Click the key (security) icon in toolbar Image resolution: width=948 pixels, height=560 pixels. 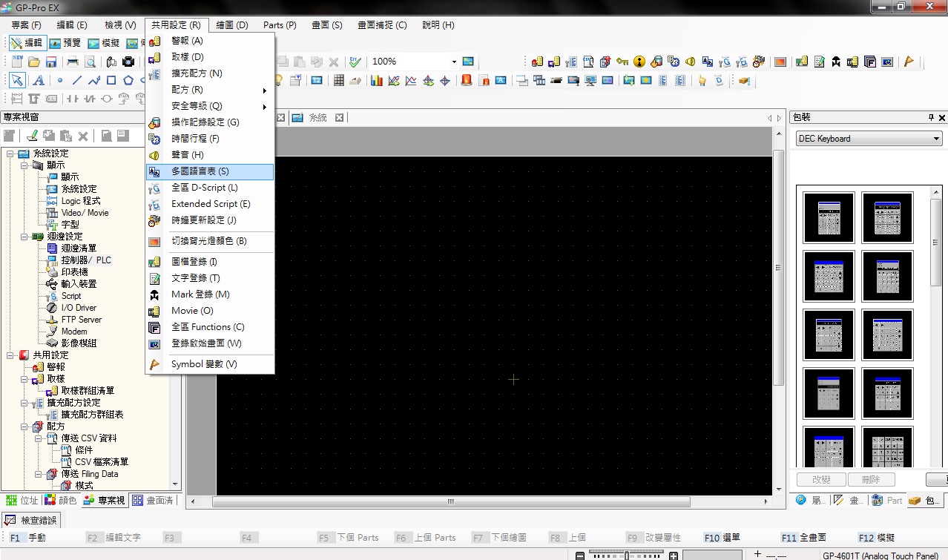[622, 62]
